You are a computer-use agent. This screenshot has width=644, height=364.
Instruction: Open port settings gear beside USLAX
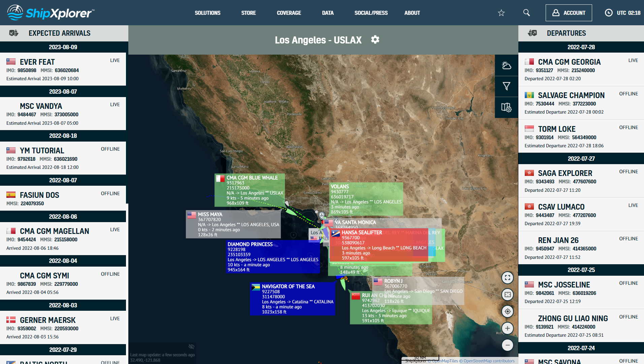coord(375,40)
